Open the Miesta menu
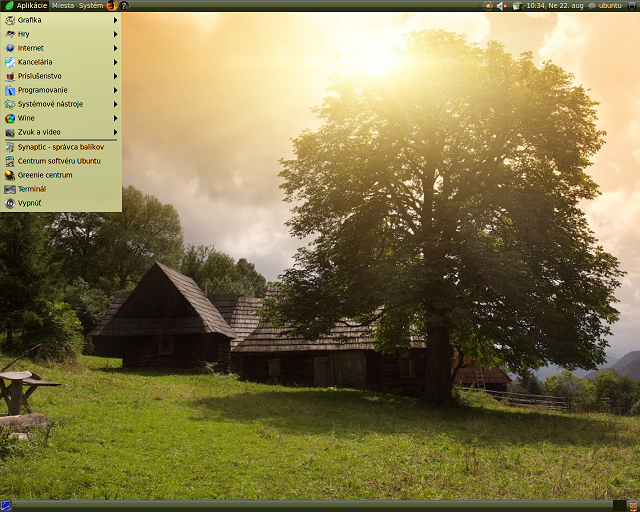Viewport: 640px width, 512px height. [x=63, y=6]
